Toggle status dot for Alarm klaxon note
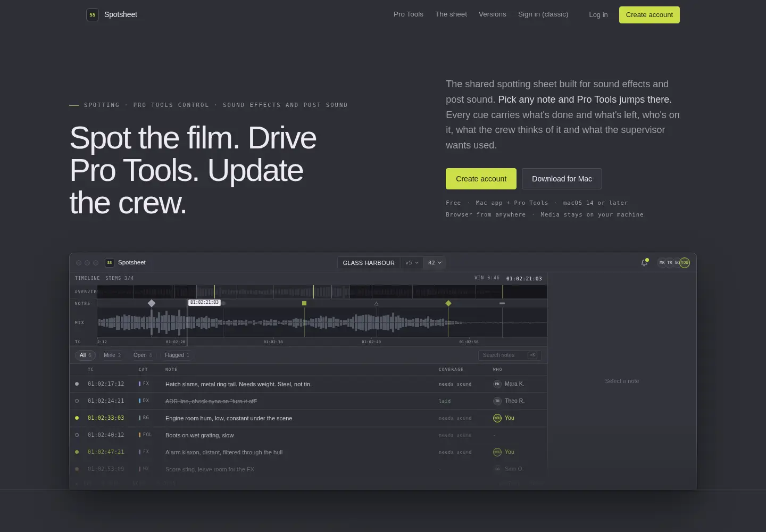766x532 pixels. [x=77, y=452]
